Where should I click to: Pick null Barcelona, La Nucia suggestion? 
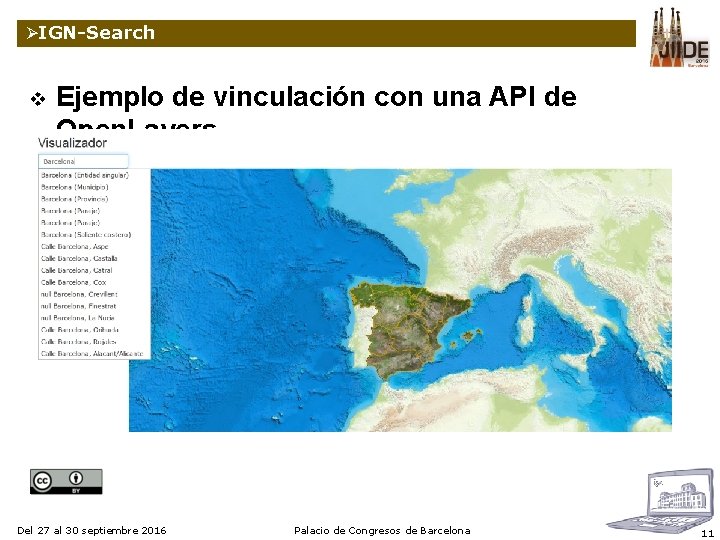78,318
